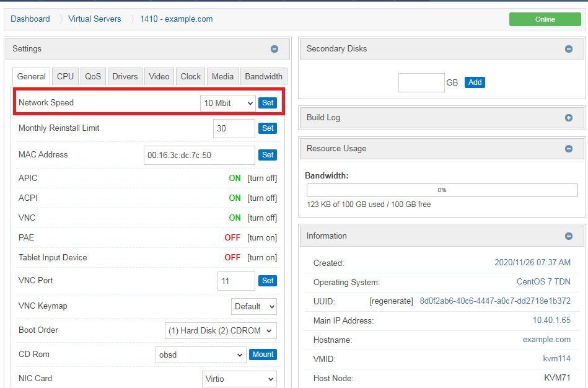This screenshot has height=388, width=588.
Task: Collapse the Settings panel
Action: 274,49
